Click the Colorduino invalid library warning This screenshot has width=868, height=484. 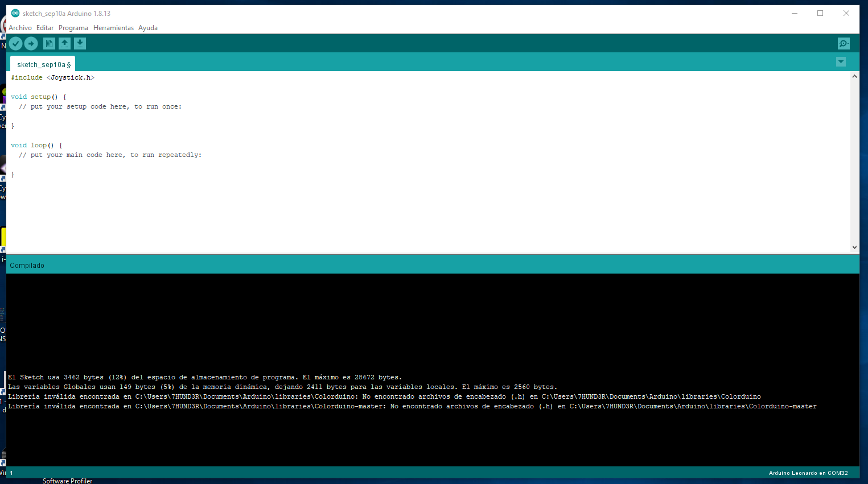tap(384, 396)
